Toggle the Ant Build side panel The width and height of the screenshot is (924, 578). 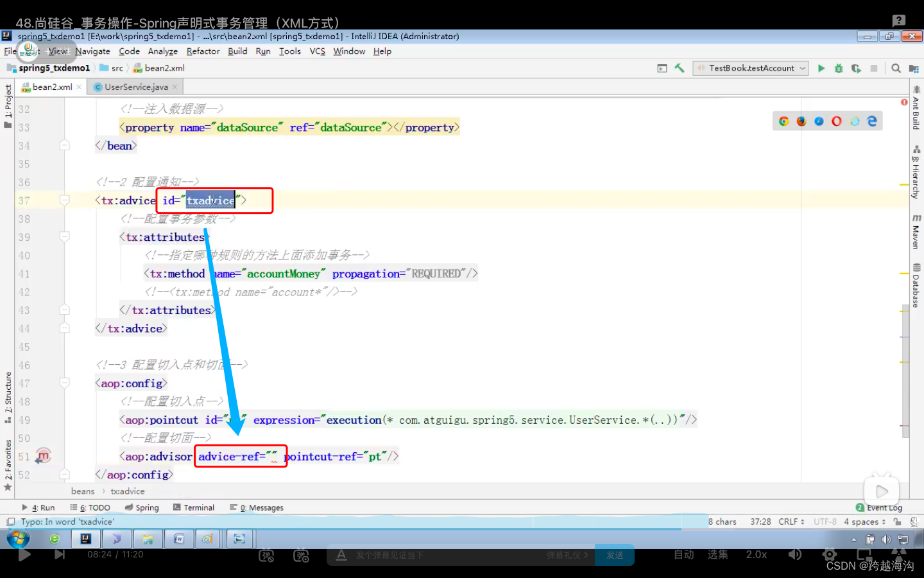click(916, 108)
